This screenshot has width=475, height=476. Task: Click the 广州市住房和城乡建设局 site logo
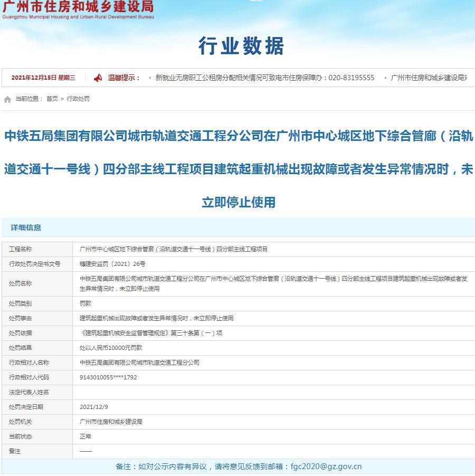pos(78,9)
